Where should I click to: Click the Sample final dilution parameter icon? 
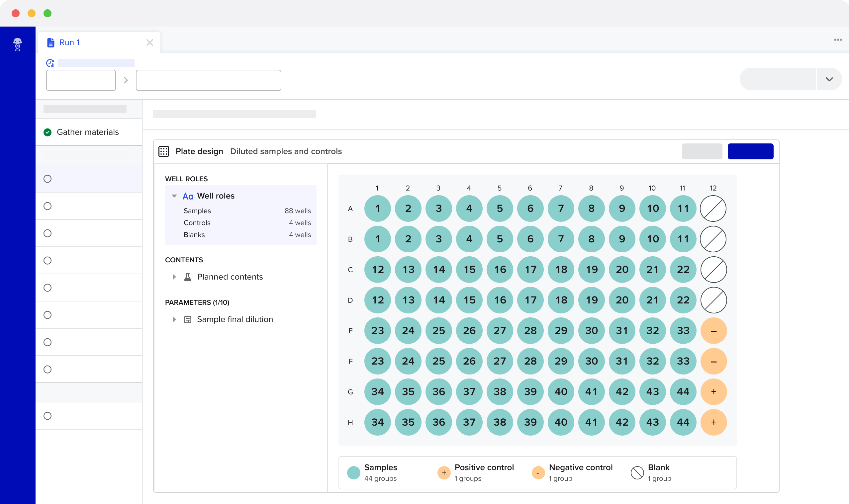[x=188, y=320]
